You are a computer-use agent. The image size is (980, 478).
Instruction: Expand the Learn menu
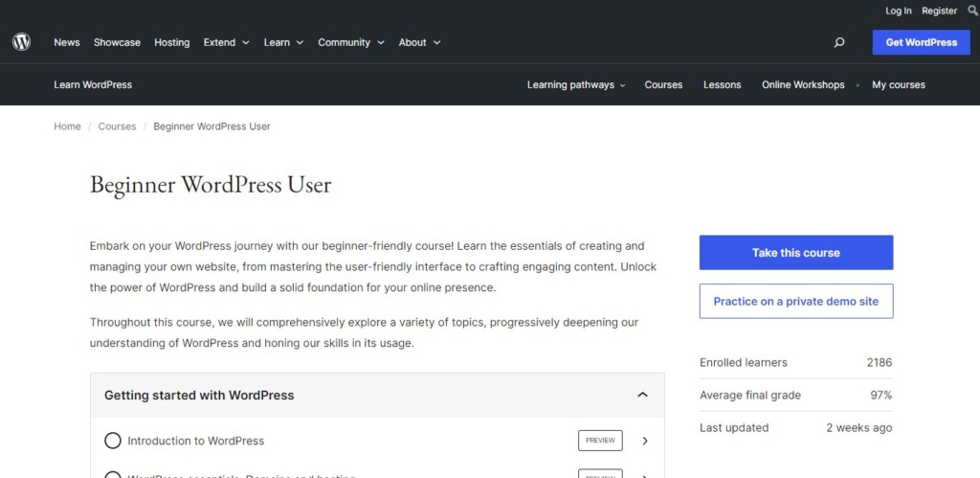[x=283, y=42]
